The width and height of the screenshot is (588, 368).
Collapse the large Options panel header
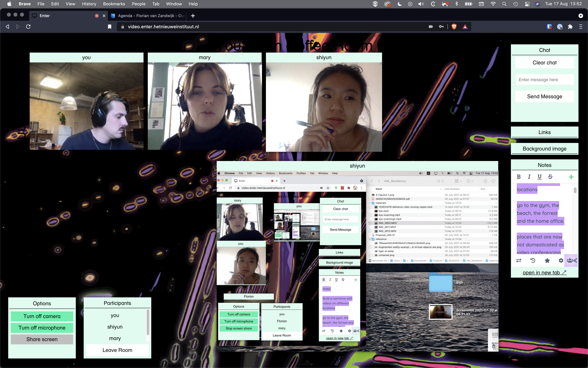click(42, 303)
